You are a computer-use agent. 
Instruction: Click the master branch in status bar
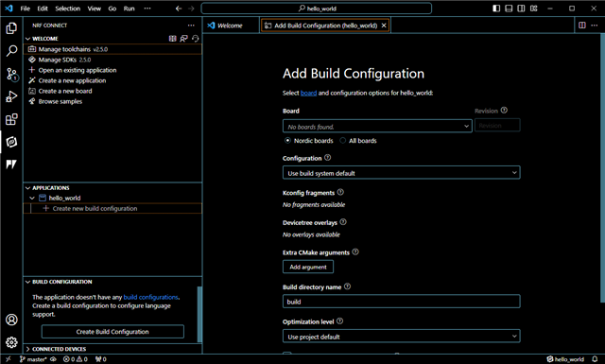click(33, 359)
